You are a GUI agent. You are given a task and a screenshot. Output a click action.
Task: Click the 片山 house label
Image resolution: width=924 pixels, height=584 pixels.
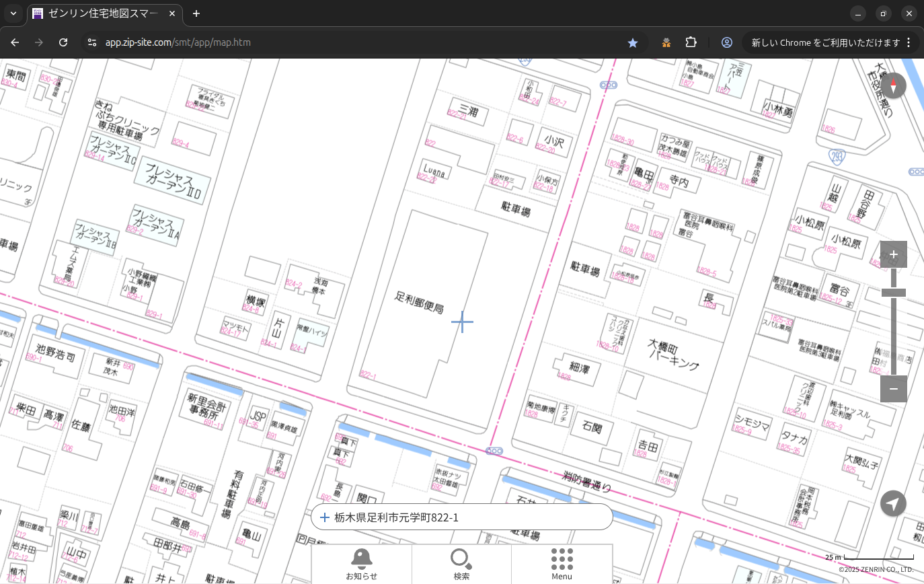click(276, 329)
